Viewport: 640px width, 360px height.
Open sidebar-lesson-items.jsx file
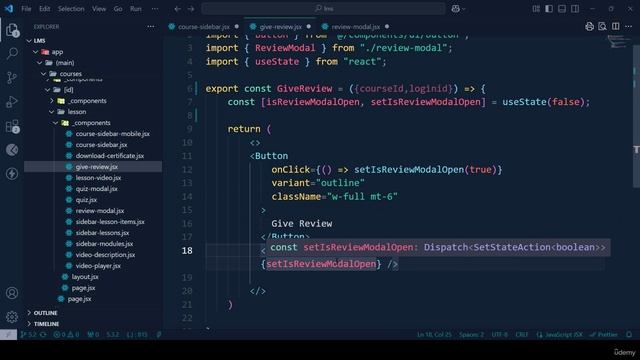click(110, 222)
